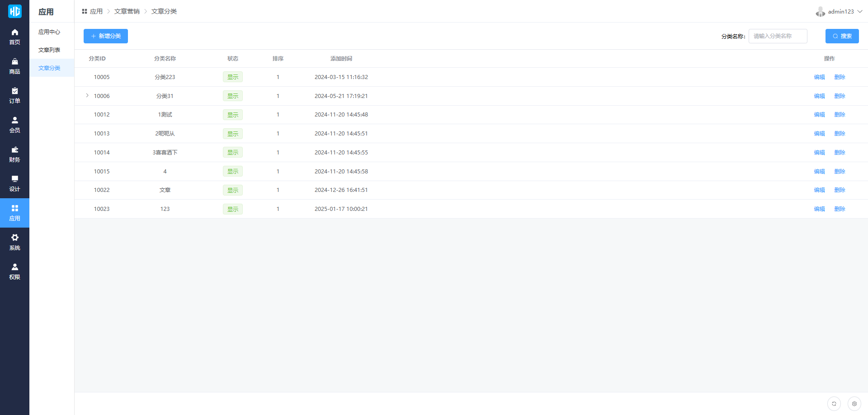Screen dimensions: 868x415
Task: Open the 设计 design monitor icon
Action: tap(14, 179)
